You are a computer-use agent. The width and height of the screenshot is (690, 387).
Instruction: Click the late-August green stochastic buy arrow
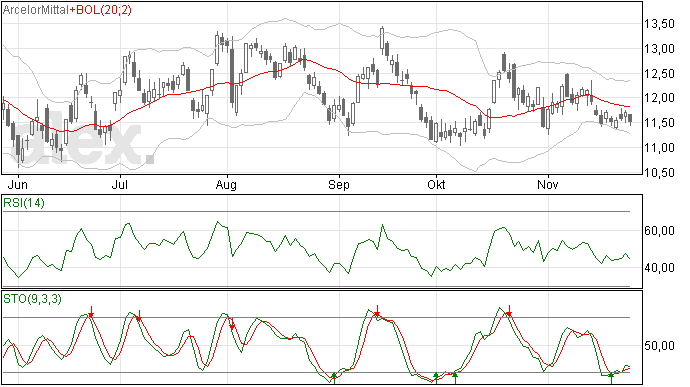[334, 378]
